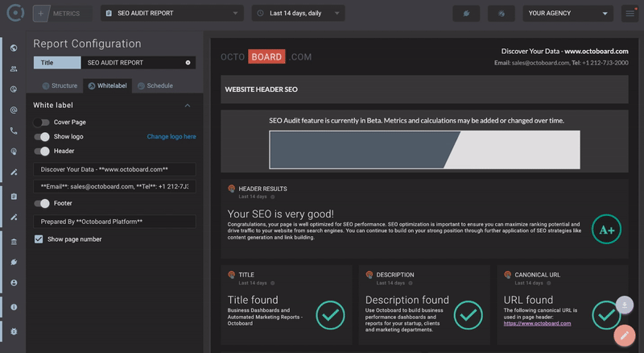
Task: Open the hamburger menu with red dot
Action: (630, 14)
